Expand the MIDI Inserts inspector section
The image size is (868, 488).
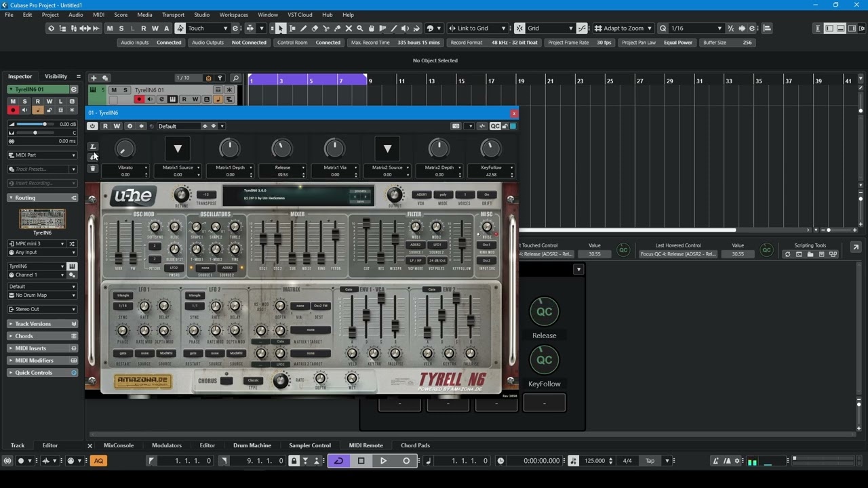(x=31, y=348)
